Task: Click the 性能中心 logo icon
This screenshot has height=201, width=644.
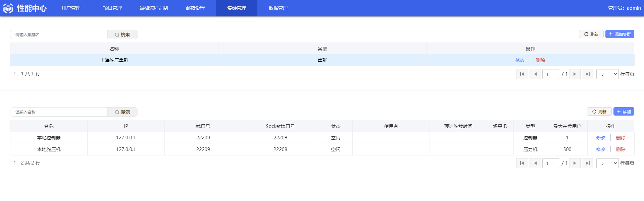Action: [x=8, y=8]
